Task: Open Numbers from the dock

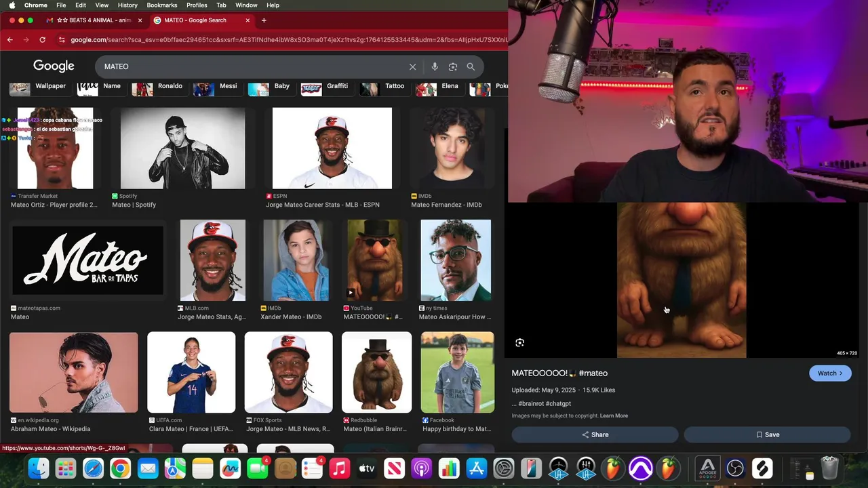Action: click(x=449, y=468)
